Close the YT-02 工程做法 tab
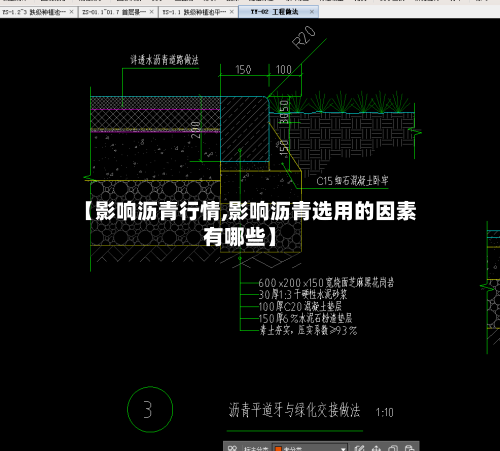Viewport: 500px width, 451px height. 312,12
